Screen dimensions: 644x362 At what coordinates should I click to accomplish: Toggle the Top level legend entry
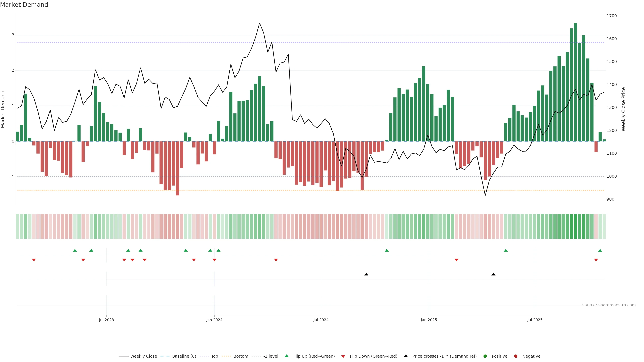214,356
